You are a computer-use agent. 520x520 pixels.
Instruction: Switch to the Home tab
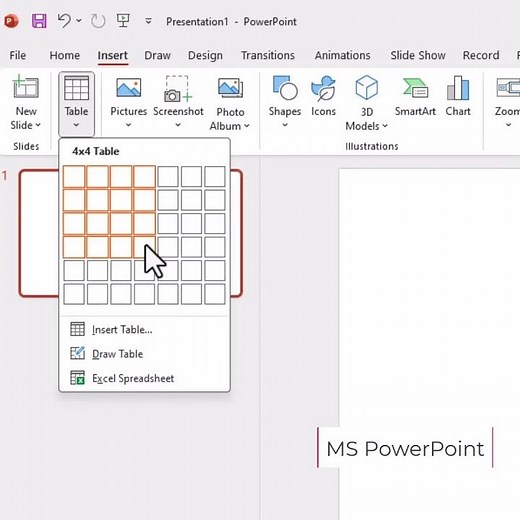coord(65,55)
